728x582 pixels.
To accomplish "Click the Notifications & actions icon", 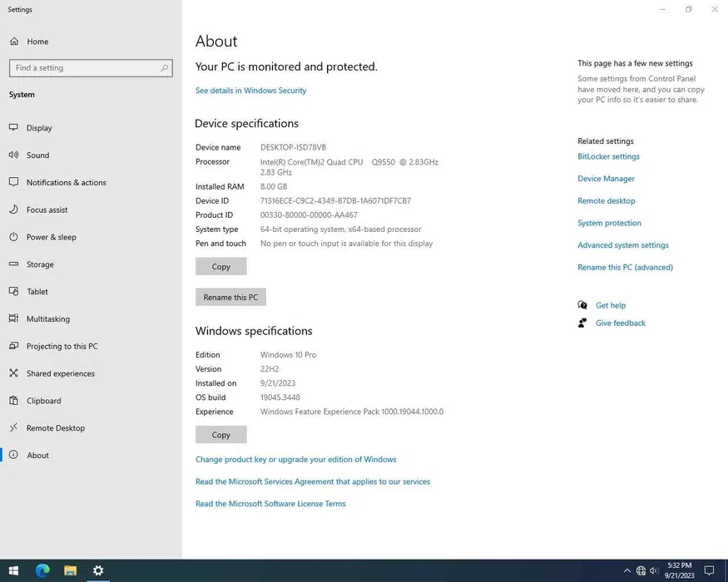I will click(x=14, y=182).
